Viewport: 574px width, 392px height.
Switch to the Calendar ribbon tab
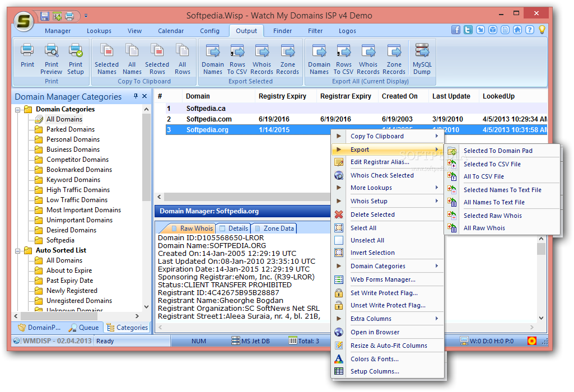click(171, 31)
